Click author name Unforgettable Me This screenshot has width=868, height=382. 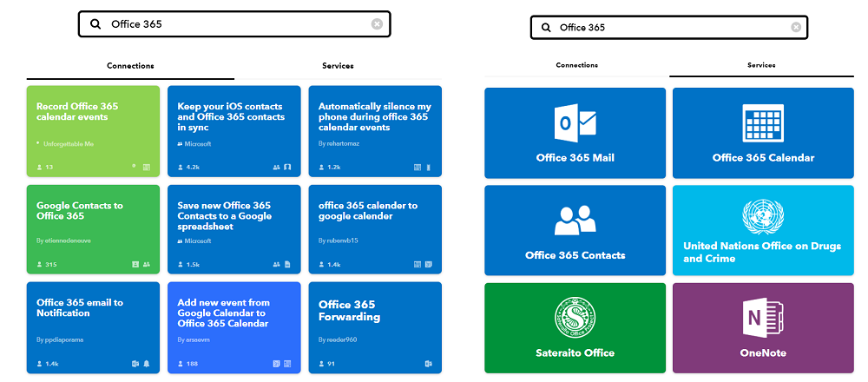pos(69,144)
